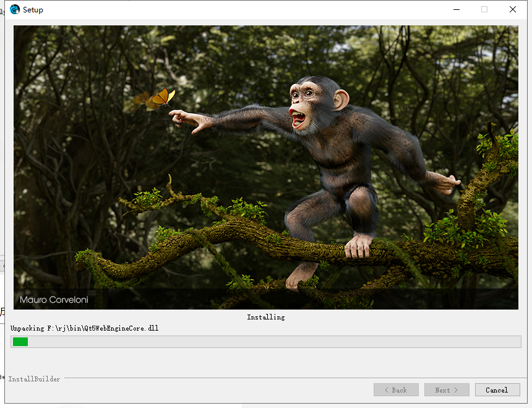Click the 'Installing' status label
Screen dimensions: 532x408
265,317
